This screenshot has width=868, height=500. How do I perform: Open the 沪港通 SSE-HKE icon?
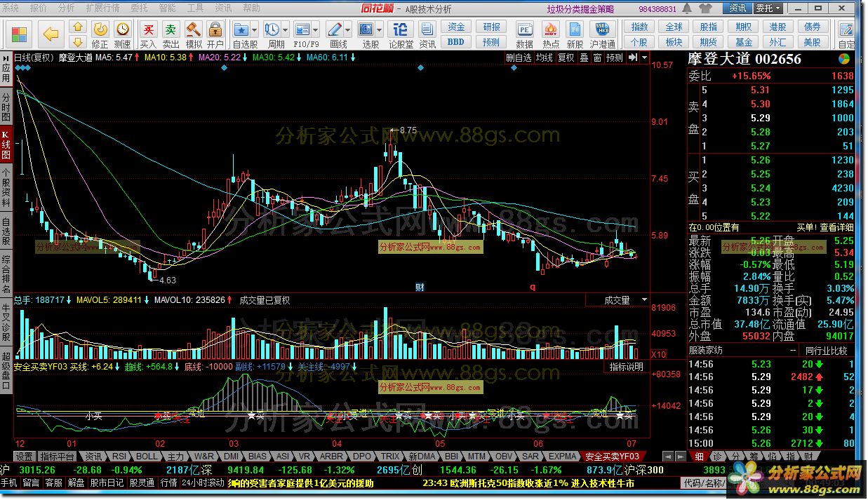coord(602,34)
